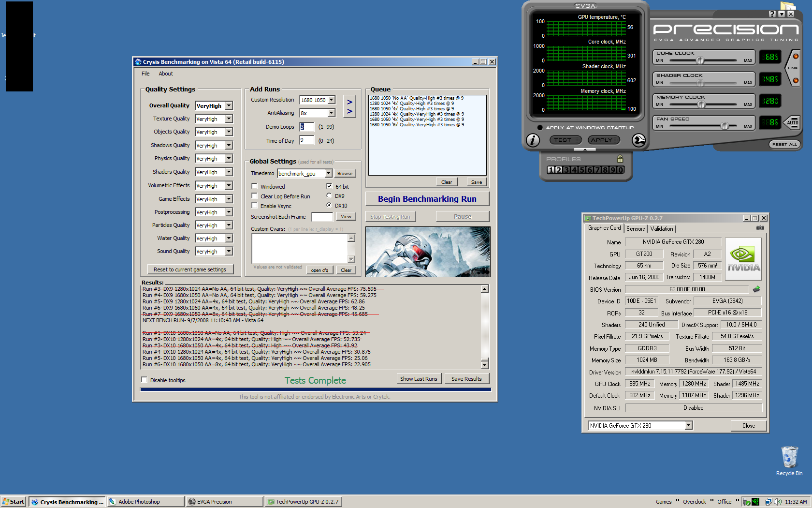This screenshot has width=812, height=508.
Task: Uncheck the 64 bit checkbox
Action: 329,186
